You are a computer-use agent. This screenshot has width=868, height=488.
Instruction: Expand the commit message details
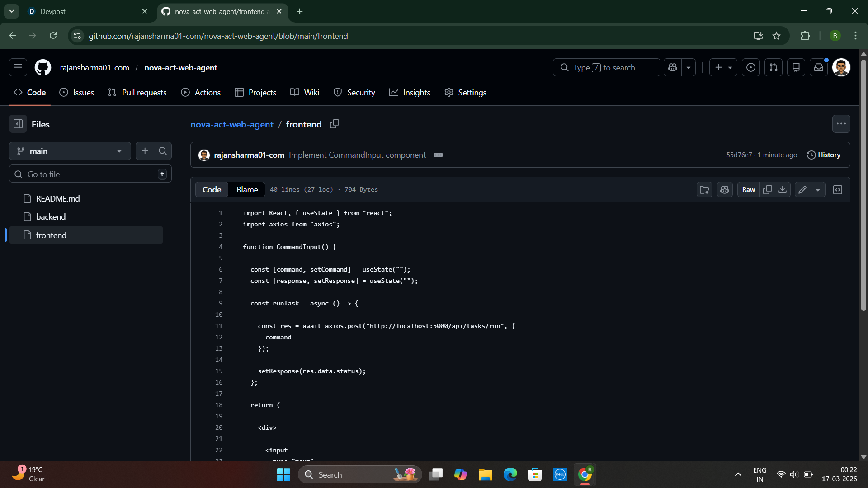[x=438, y=155]
